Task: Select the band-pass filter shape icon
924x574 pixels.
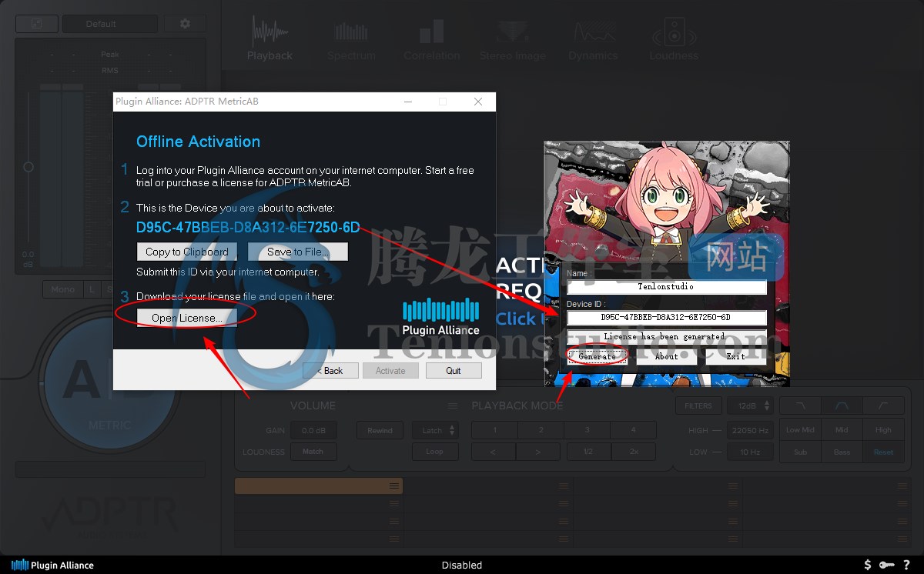Action: (x=842, y=405)
